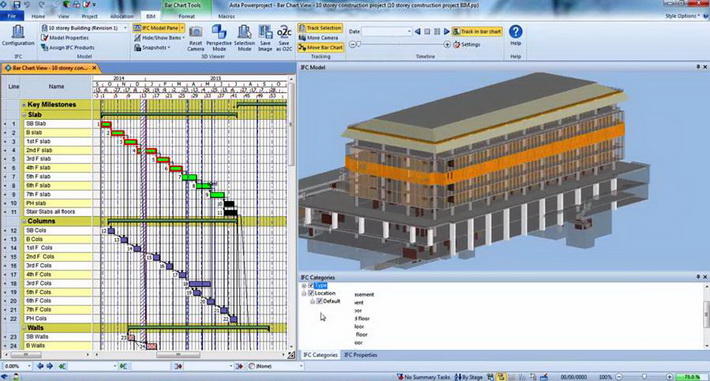Switch to the Home ribbon tab
The width and height of the screenshot is (710, 381).
[38, 16]
